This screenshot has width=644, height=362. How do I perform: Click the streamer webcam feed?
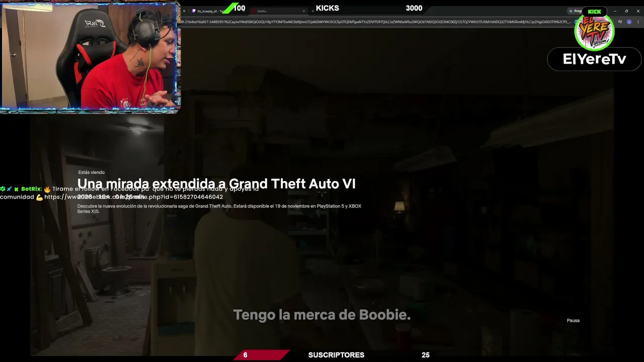click(90, 56)
